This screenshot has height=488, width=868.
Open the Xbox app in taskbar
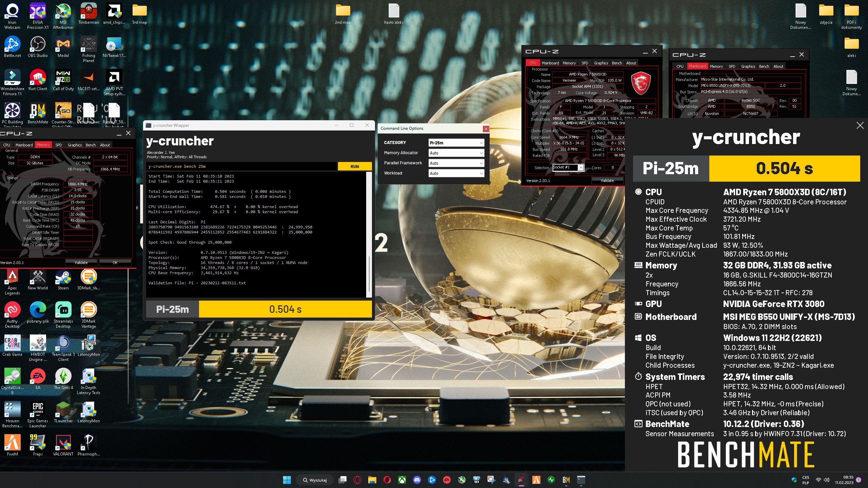pos(402,480)
